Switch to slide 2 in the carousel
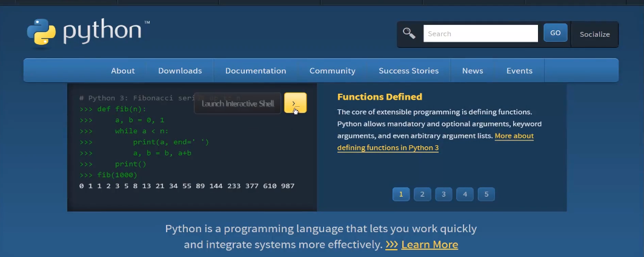Screen dimensions: 644x257 422,194
